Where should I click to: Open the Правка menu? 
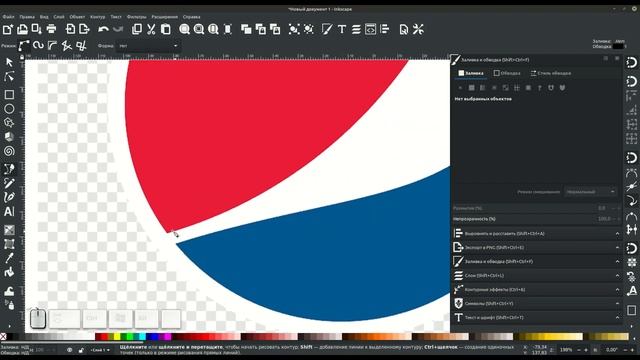(27, 17)
